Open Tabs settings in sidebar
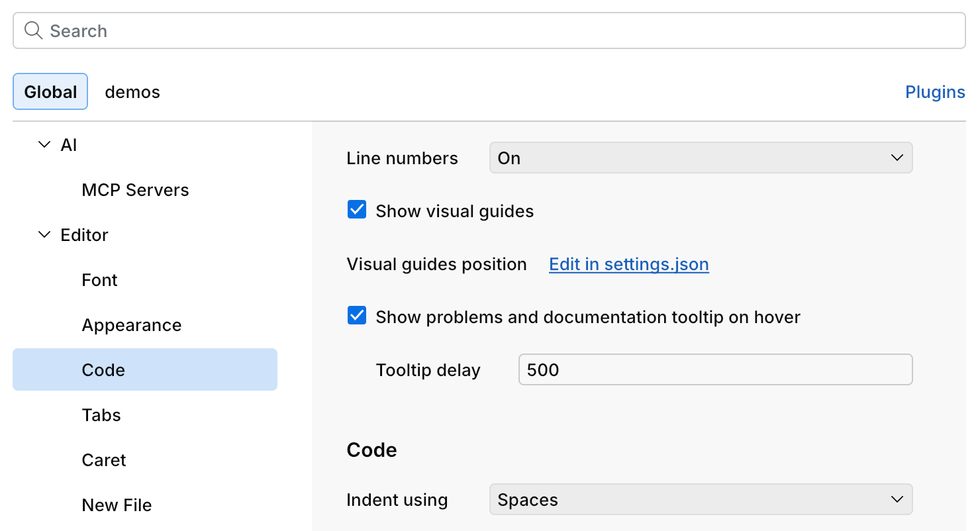The height and width of the screenshot is (531, 980). [101, 414]
